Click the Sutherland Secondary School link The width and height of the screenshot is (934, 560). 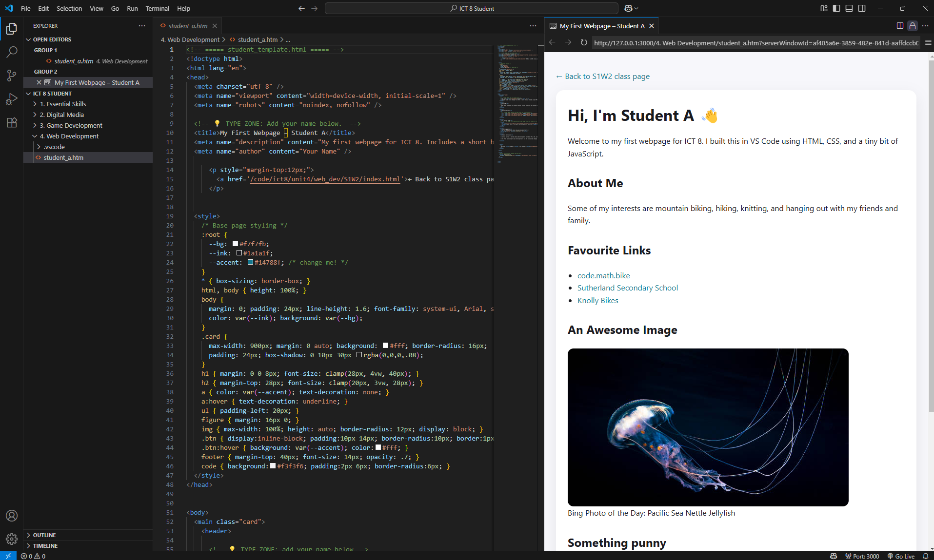[627, 288]
